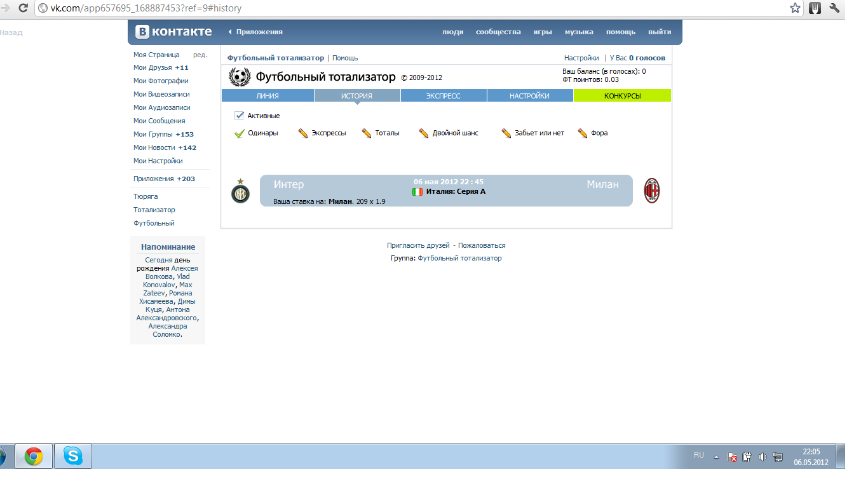Toggle the Забьет или нет bet filter
The image size is (868, 488).
[x=532, y=133]
